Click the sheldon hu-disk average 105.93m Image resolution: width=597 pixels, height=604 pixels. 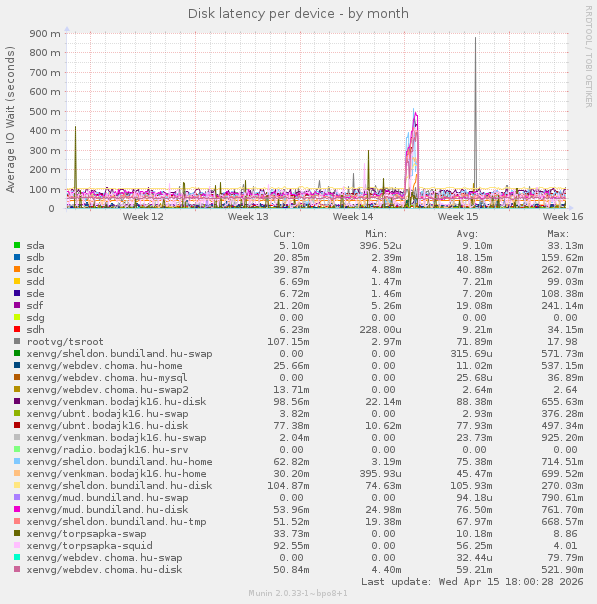pos(471,485)
